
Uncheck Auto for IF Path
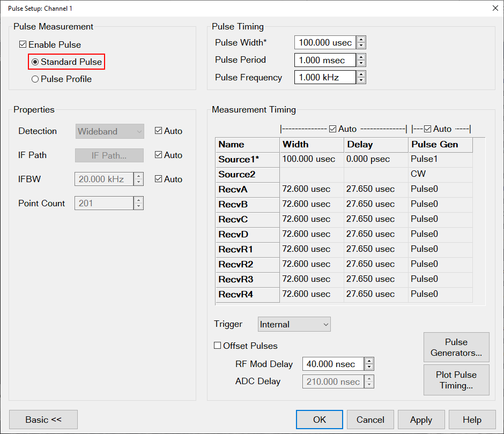[x=158, y=155]
